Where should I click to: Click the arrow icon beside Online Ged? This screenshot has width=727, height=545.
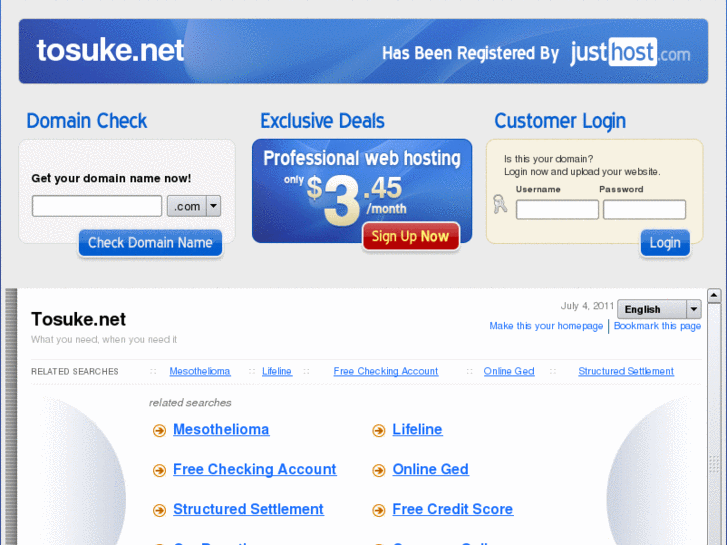click(379, 471)
